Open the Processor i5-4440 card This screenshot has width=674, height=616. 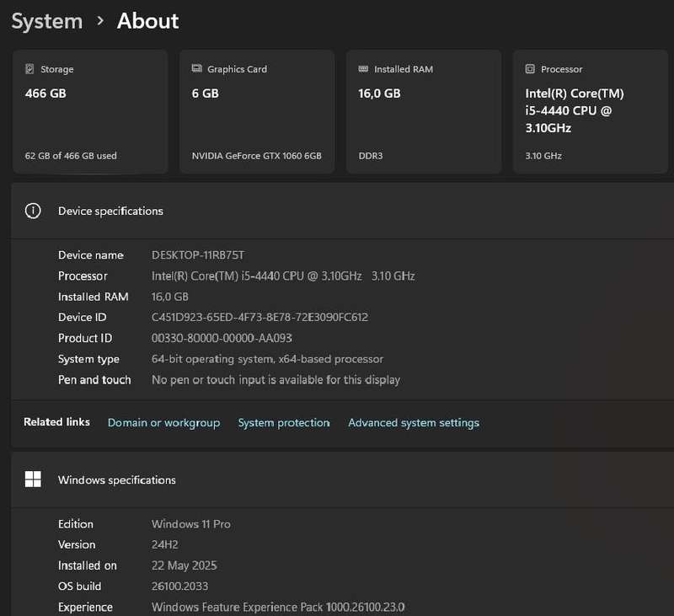pos(591,112)
